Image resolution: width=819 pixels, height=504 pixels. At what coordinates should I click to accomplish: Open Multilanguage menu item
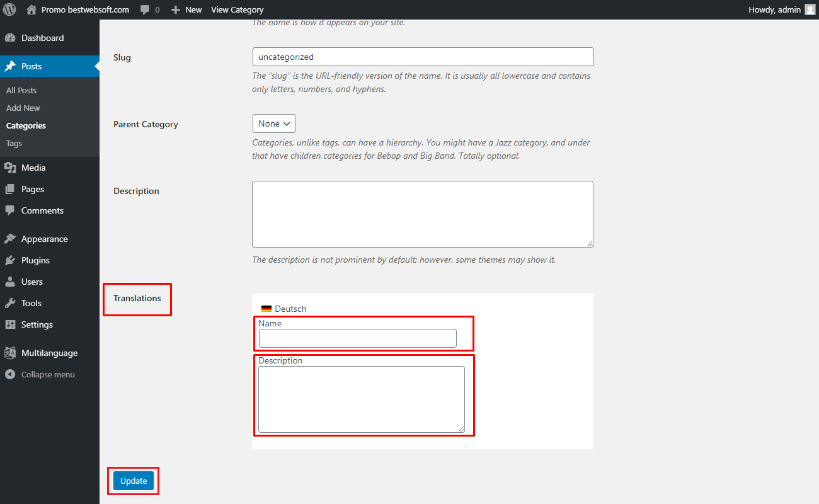point(50,353)
